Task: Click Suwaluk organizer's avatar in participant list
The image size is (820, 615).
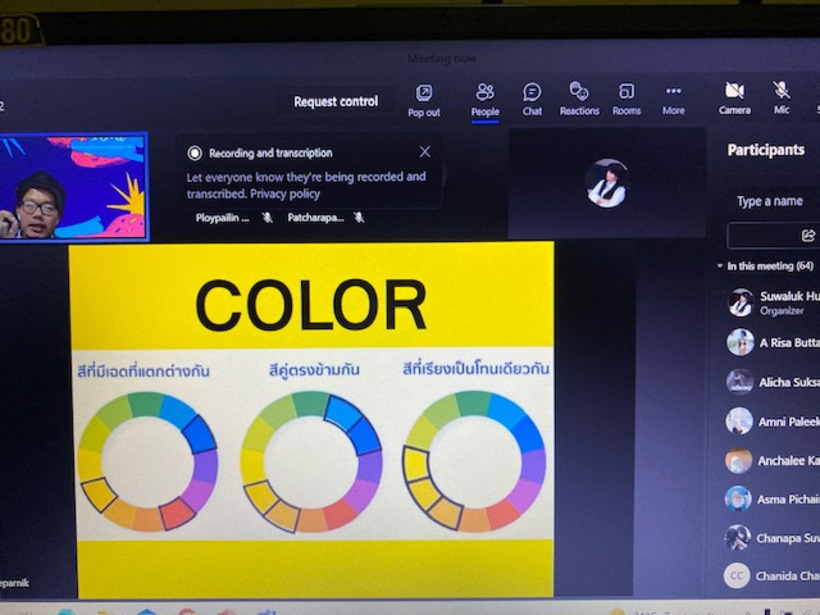Action: 740,302
